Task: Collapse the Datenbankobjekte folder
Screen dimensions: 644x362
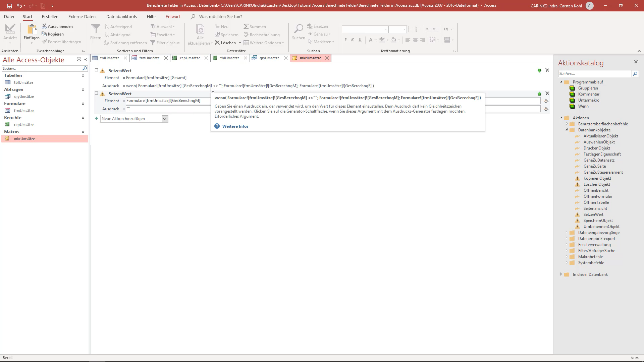Action: pyautogui.click(x=567, y=130)
